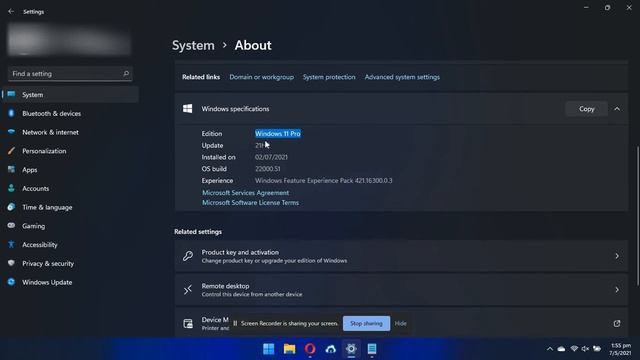Viewport: 640px width, 360px height.
Task: Click the muted volume tray icon
Action: point(585,349)
